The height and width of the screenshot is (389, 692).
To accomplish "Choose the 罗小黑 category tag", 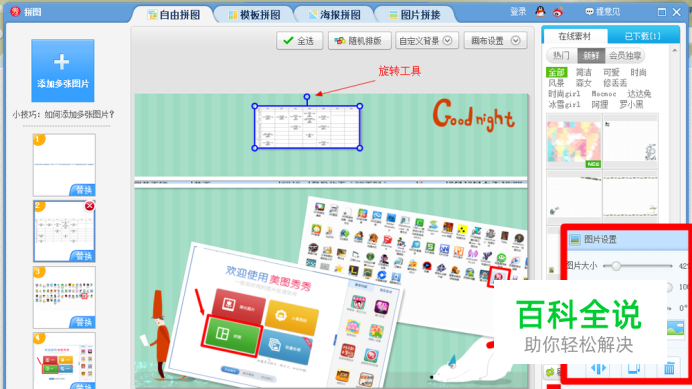I will pos(631,105).
